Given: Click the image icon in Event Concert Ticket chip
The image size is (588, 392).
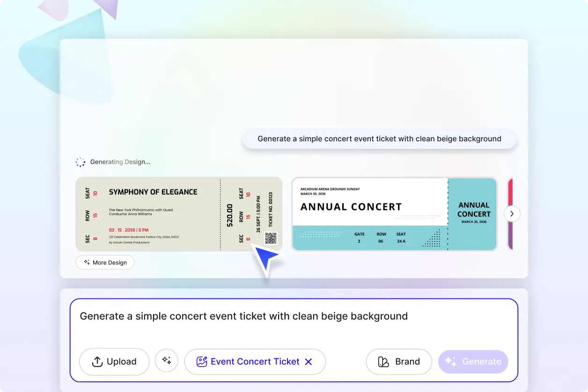Looking at the screenshot, I should [201, 361].
